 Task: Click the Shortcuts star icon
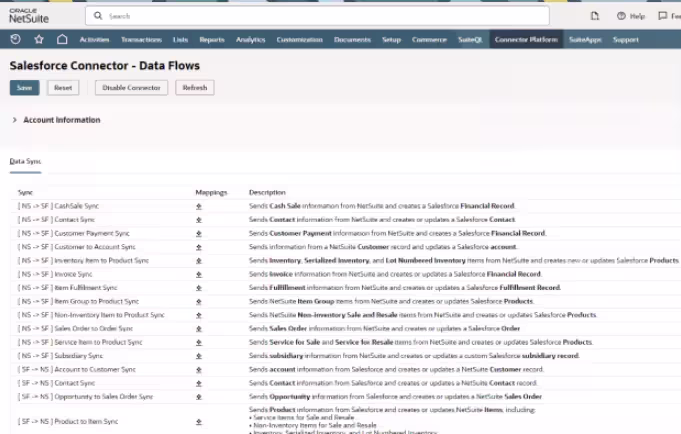point(39,40)
